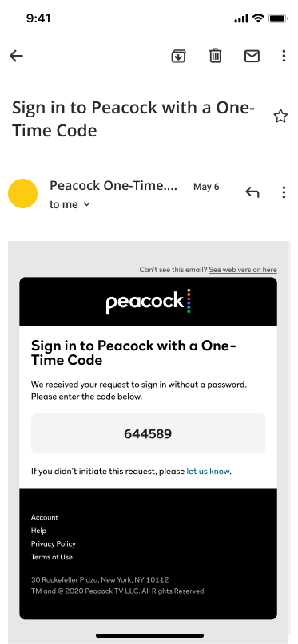Expand recipient details next to 'to me'
The image size is (298, 644).
pos(86,204)
